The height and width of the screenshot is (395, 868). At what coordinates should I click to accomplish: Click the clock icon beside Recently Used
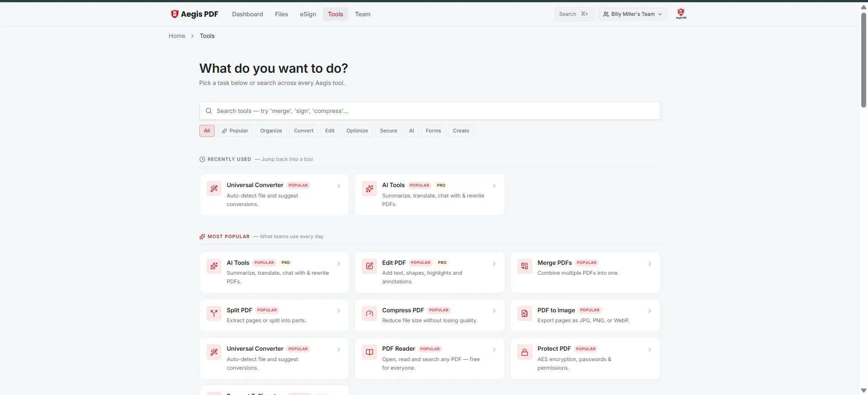tap(202, 159)
